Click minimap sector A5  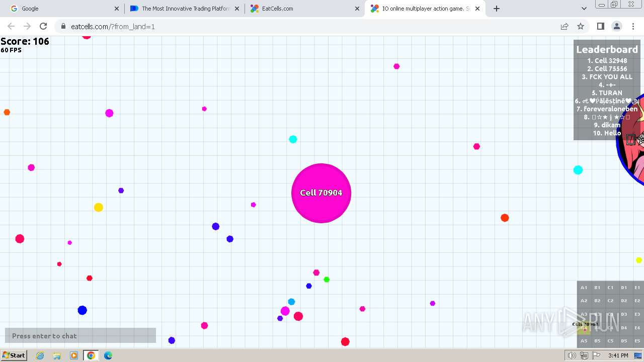click(x=584, y=341)
